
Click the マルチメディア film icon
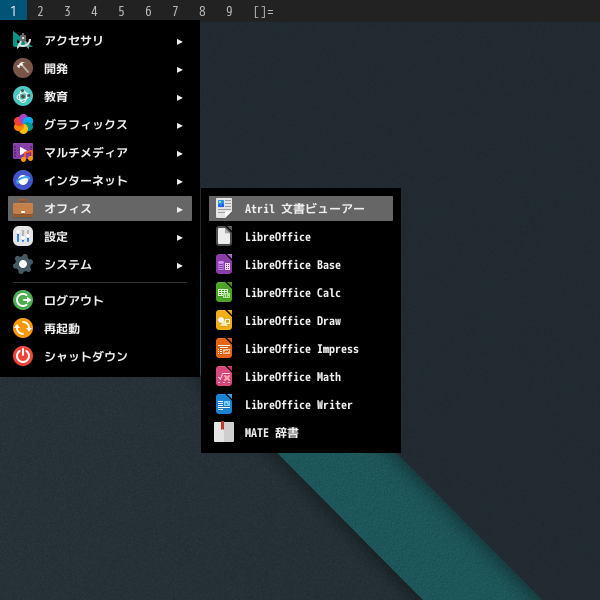pyautogui.click(x=23, y=152)
